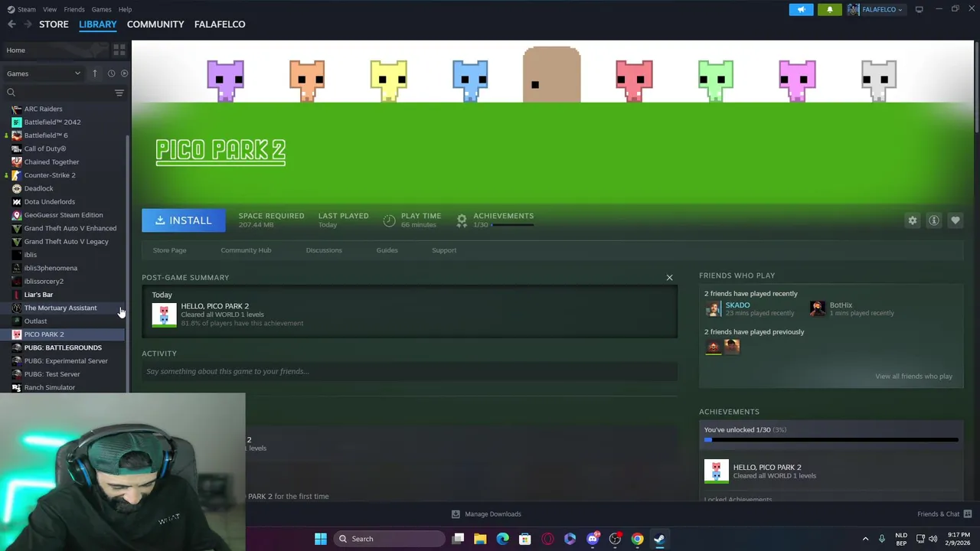Click the Manage Downloads icon
Viewport: 980px width, 551px height.
point(456,514)
